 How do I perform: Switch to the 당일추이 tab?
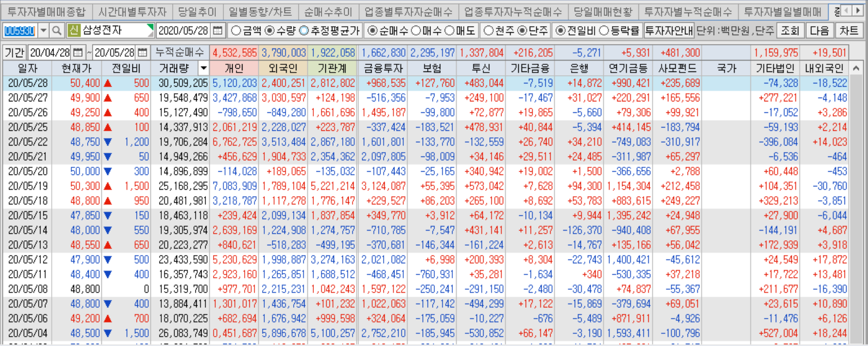click(x=197, y=11)
